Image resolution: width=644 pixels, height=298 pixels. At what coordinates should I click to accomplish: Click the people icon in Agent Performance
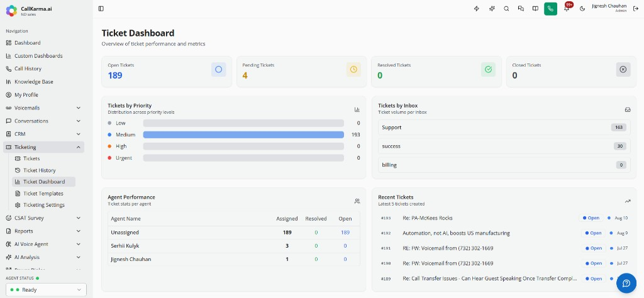coord(357,201)
